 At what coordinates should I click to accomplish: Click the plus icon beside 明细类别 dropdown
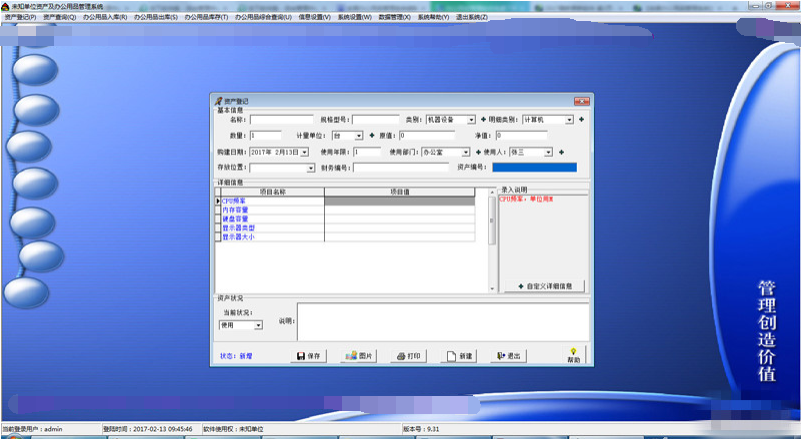point(581,120)
